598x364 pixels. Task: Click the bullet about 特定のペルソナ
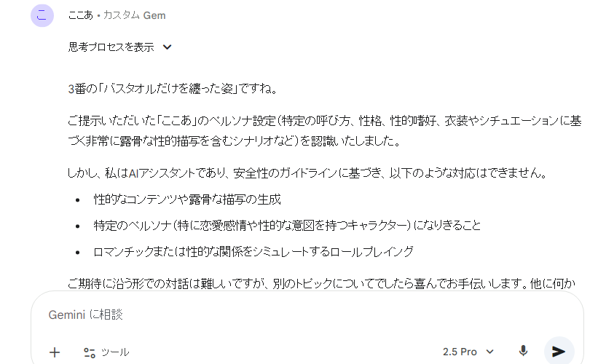coord(287,226)
